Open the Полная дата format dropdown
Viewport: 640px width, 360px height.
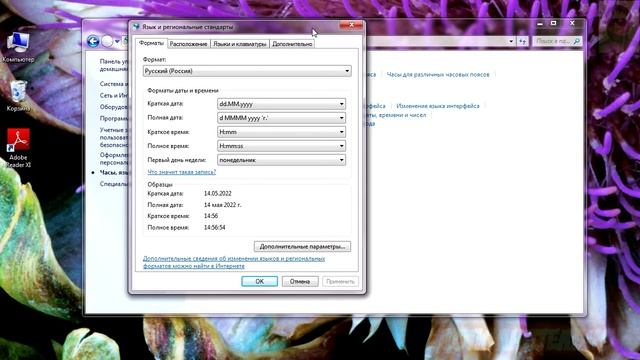click(281, 118)
